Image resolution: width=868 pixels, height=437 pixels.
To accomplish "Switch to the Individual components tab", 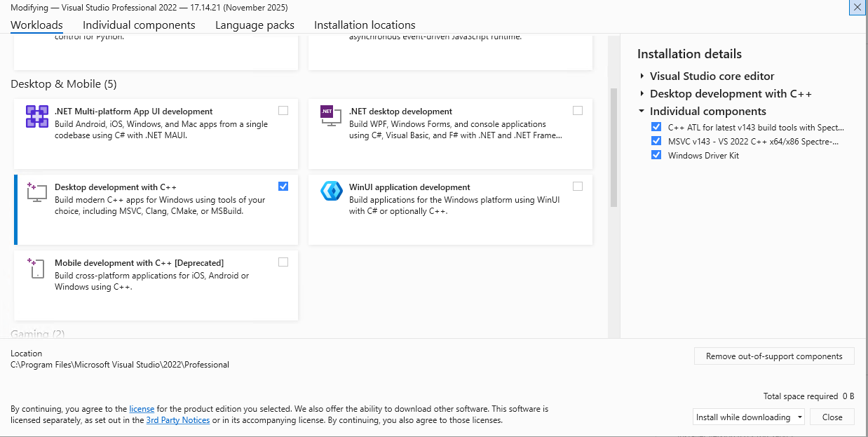I will (139, 25).
